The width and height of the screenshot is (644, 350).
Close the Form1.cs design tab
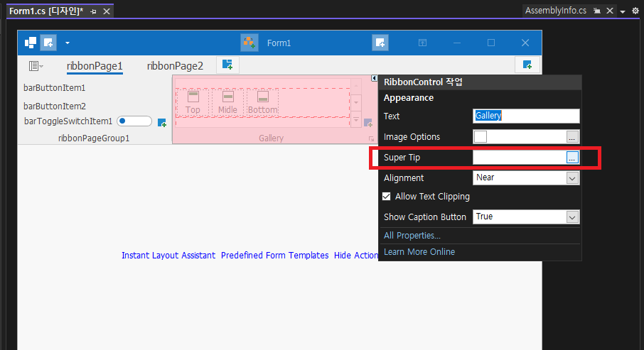107,11
